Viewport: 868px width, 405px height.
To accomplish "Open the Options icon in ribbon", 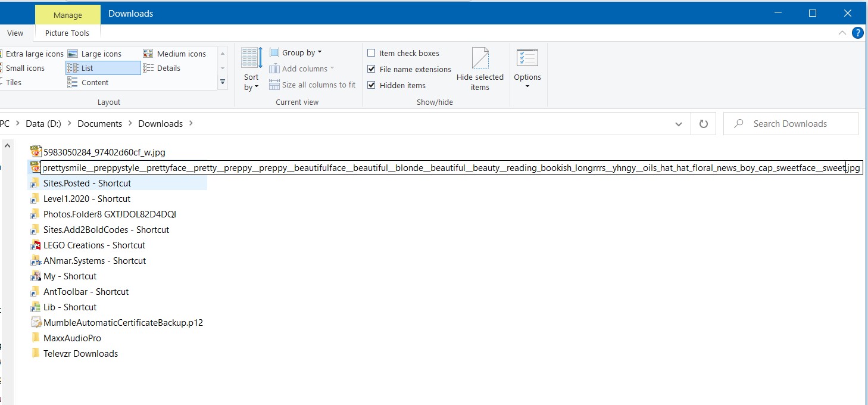I will [527, 60].
